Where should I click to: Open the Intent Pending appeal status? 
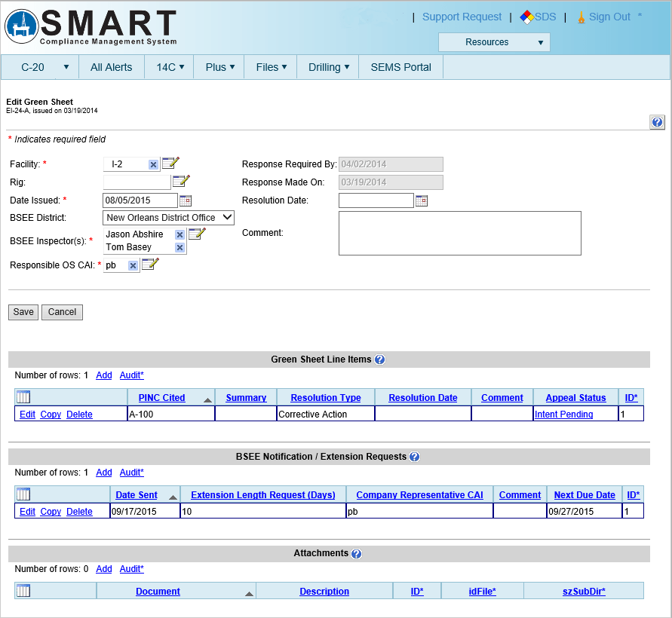tap(563, 415)
